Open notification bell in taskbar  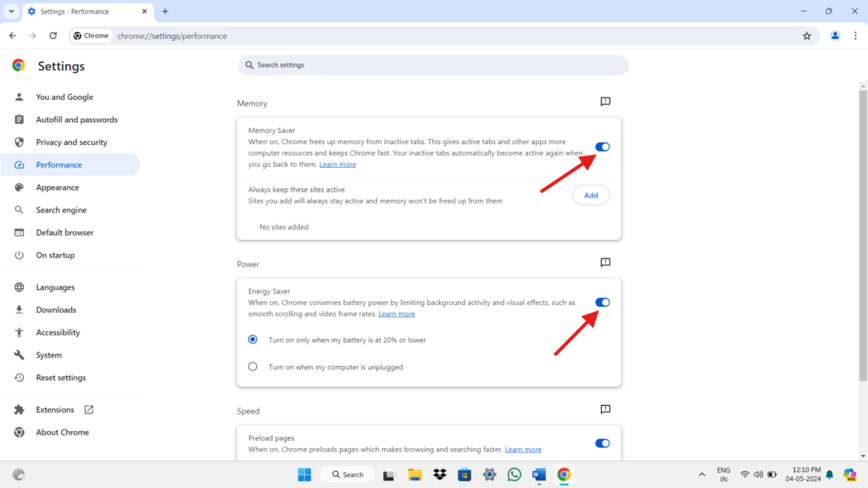pyautogui.click(x=829, y=474)
